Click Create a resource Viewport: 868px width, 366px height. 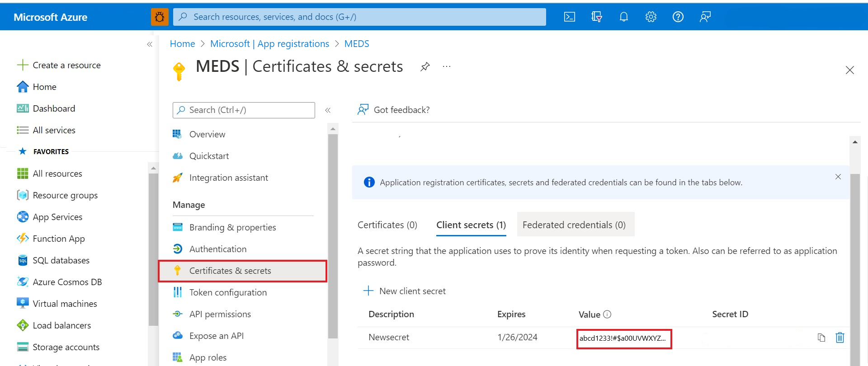[59, 65]
